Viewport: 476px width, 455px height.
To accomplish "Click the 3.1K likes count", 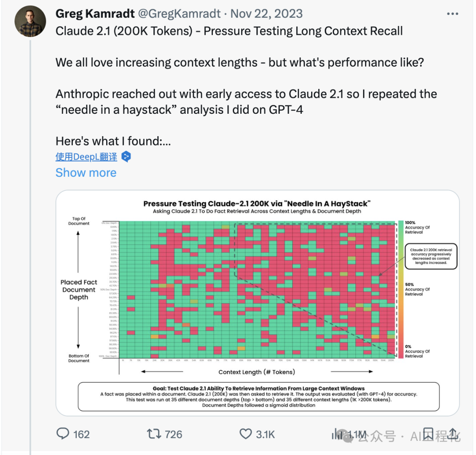I will (x=265, y=434).
